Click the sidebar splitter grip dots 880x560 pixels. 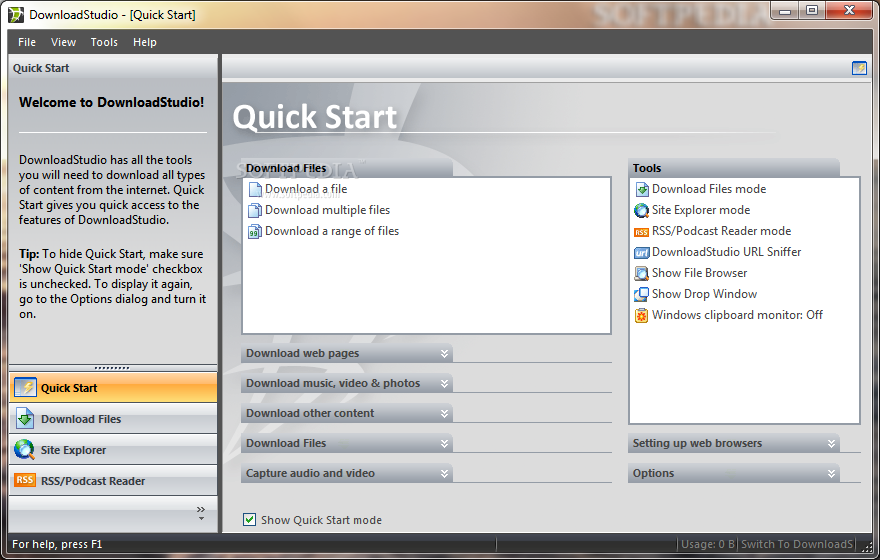(112, 368)
